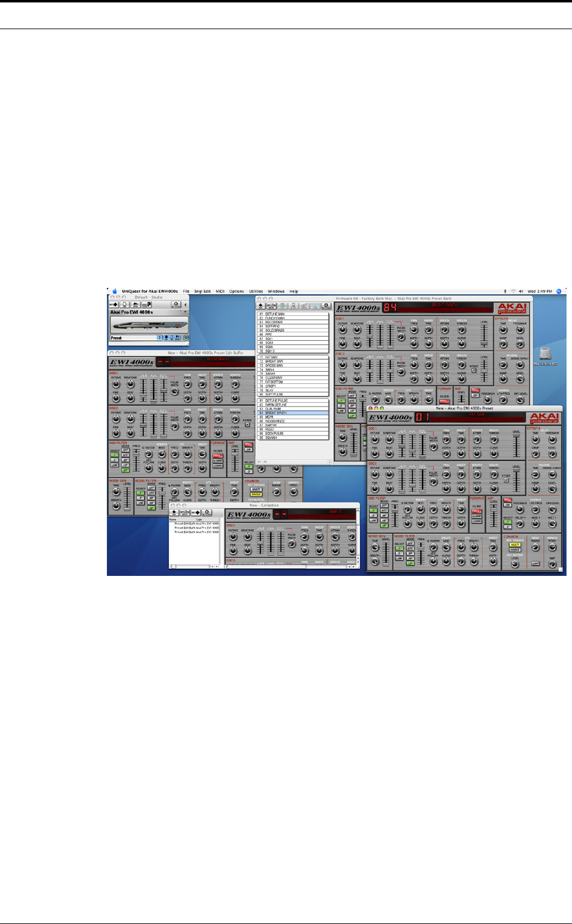The width and height of the screenshot is (572, 924).
Task: Click the Settings gear in Studio window toolbar
Action: (x=176, y=304)
